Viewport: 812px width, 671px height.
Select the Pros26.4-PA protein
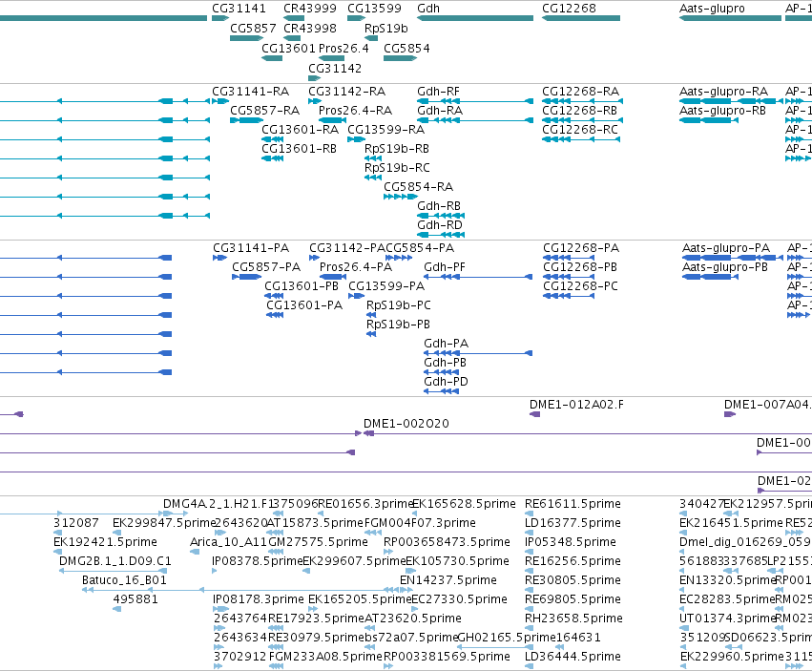(332, 277)
